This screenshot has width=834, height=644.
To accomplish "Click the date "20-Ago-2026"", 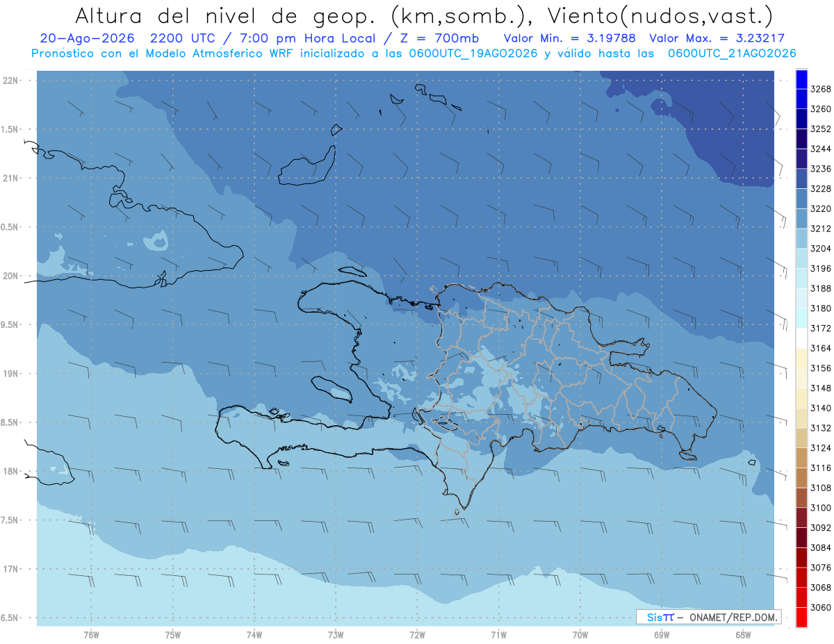I will (x=87, y=38).
